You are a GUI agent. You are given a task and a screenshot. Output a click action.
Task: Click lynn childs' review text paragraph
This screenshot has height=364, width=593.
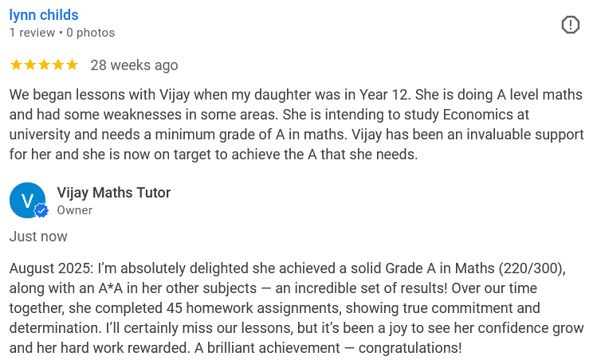click(x=296, y=125)
